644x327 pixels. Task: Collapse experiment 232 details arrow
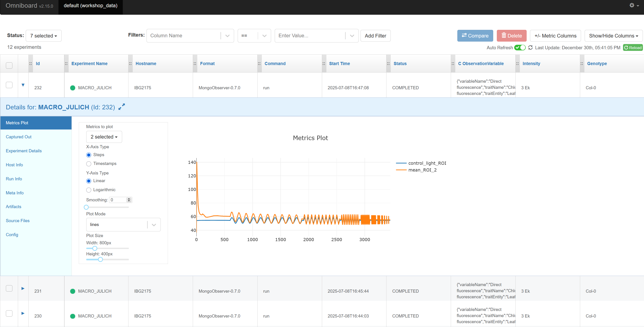pos(23,85)
